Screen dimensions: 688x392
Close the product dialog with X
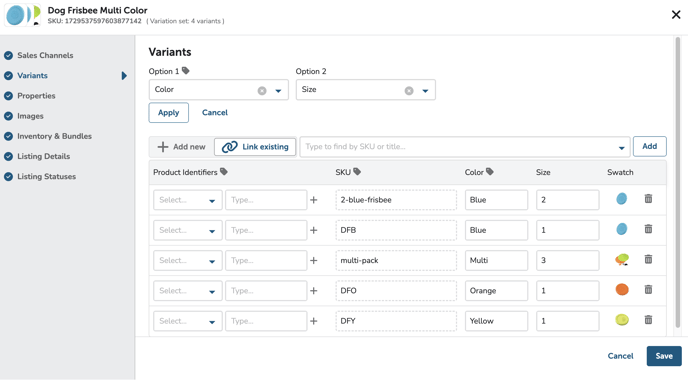[x=676, y=15]
